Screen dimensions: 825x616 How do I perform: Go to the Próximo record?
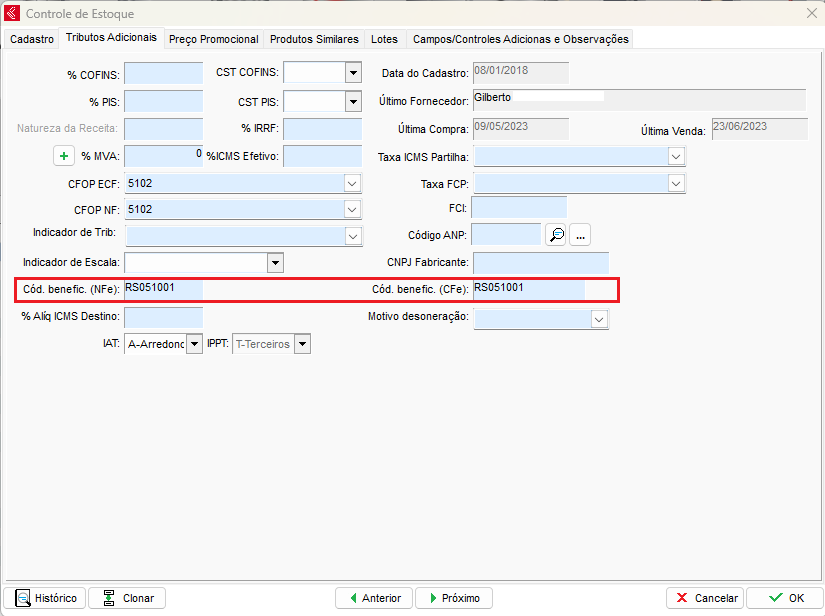coord(453,598)
